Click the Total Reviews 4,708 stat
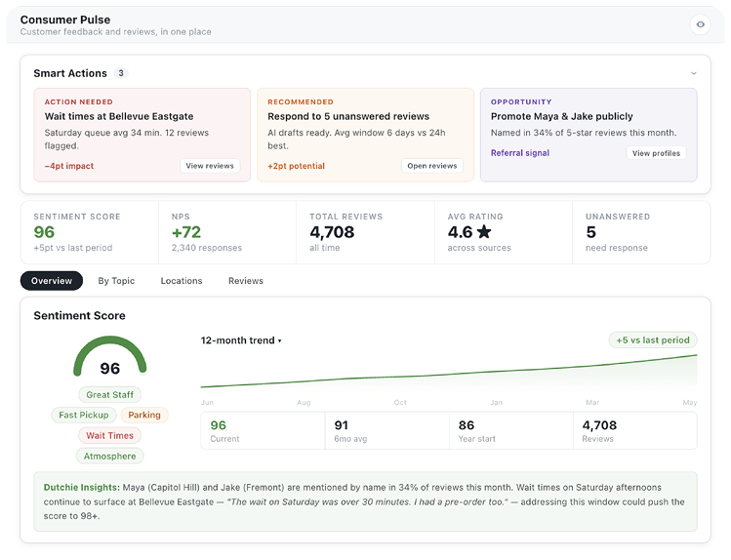Image resolution: width=731 pixels, height=560 pixels. (x=365, y=232)
